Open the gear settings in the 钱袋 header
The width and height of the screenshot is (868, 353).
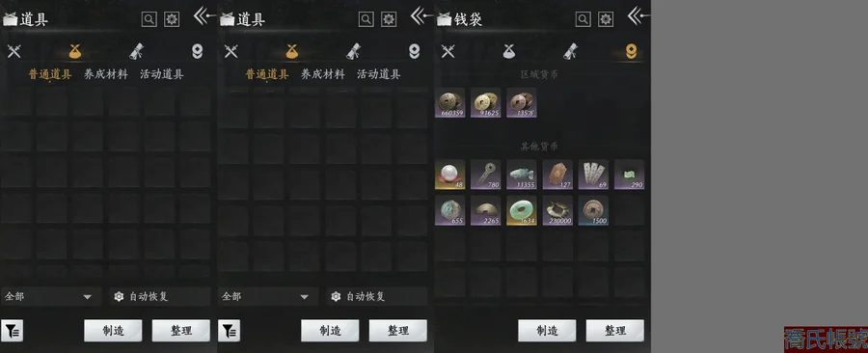tap(606, 19)
